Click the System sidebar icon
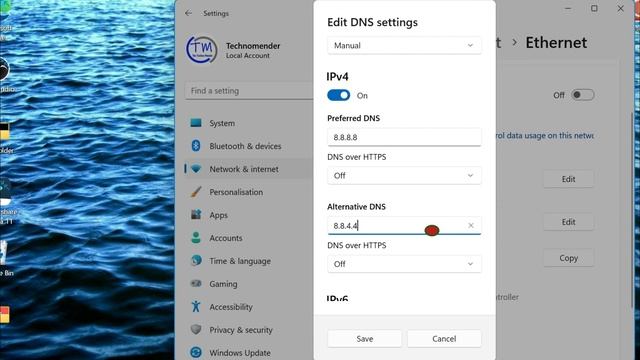The height and width of the screenshot is (360, 640). point(196,123)
